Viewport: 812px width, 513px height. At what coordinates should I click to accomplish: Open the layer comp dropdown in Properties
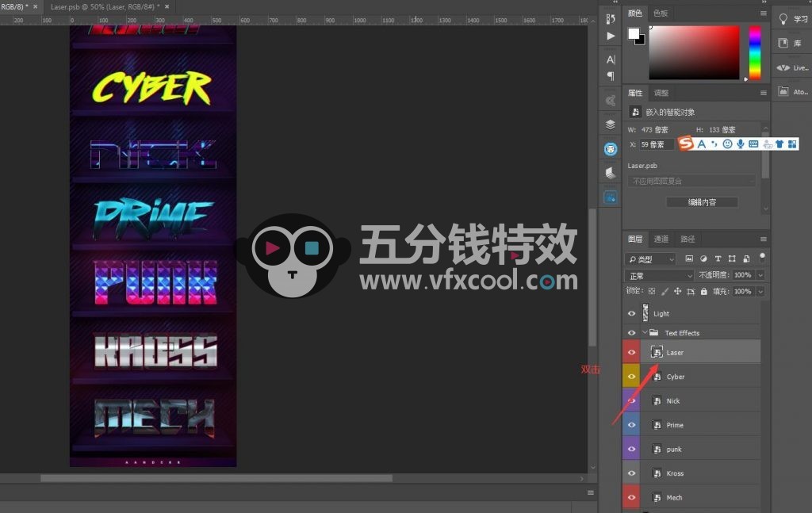pos(691,182)
